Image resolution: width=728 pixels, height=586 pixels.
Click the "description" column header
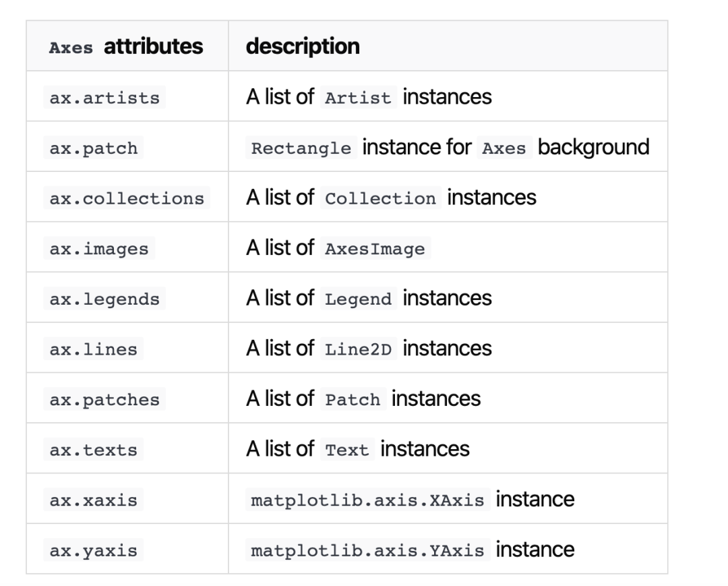303,47
